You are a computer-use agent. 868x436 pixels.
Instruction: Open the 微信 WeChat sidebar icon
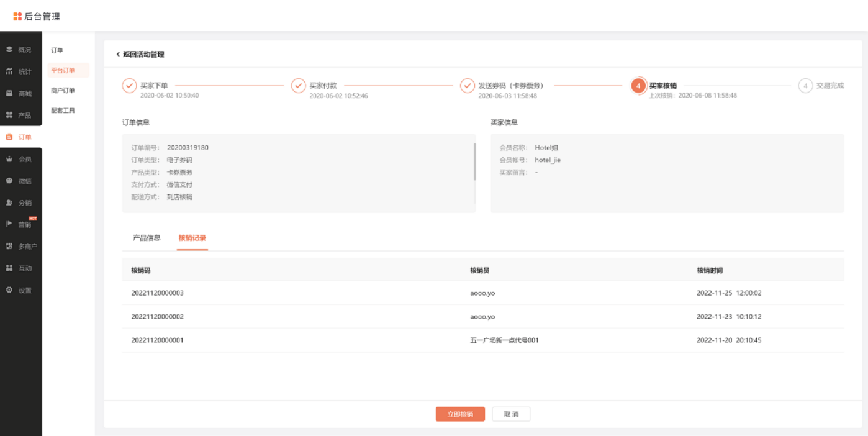click(x=9, y=181)
